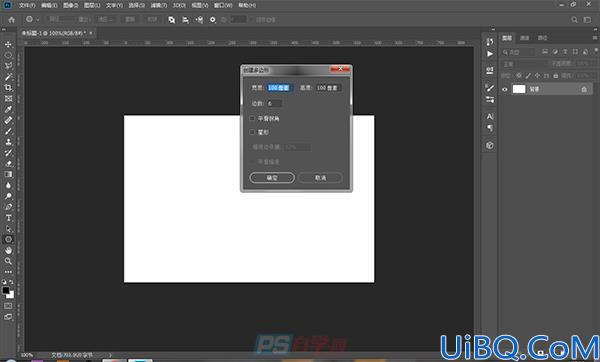Screen dimensions: 600x362
Task: Close the untitled document tab
Action: pyautogui.click(x=91, y=33)
